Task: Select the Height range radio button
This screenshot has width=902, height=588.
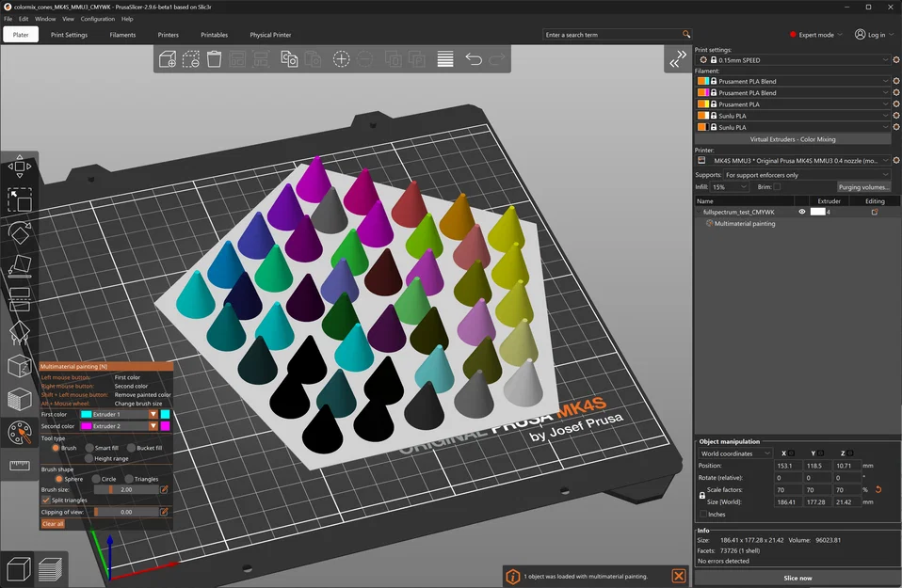Action: pos(89,459)
